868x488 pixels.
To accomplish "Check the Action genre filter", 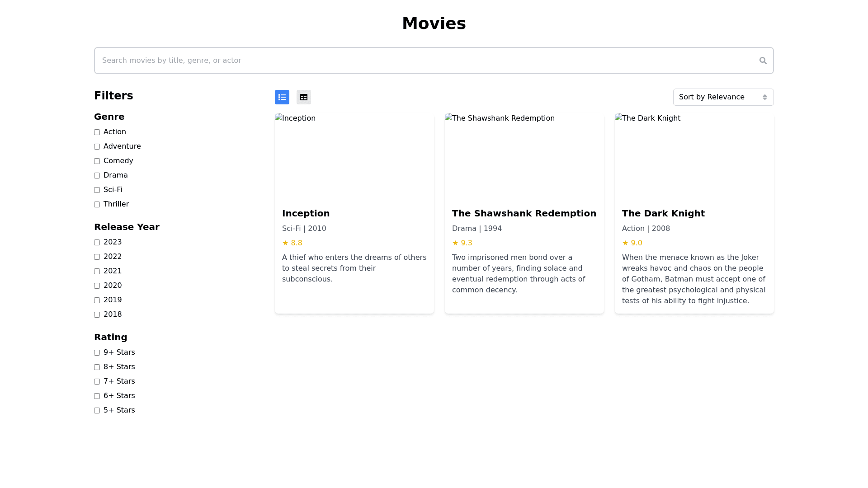I will [97, 132].
